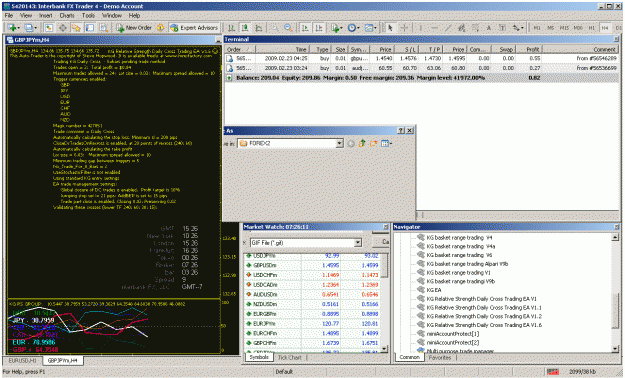625x378 pixels.
Task: Click the help question mark in dialog title
Action: click(x=401, y=130)
